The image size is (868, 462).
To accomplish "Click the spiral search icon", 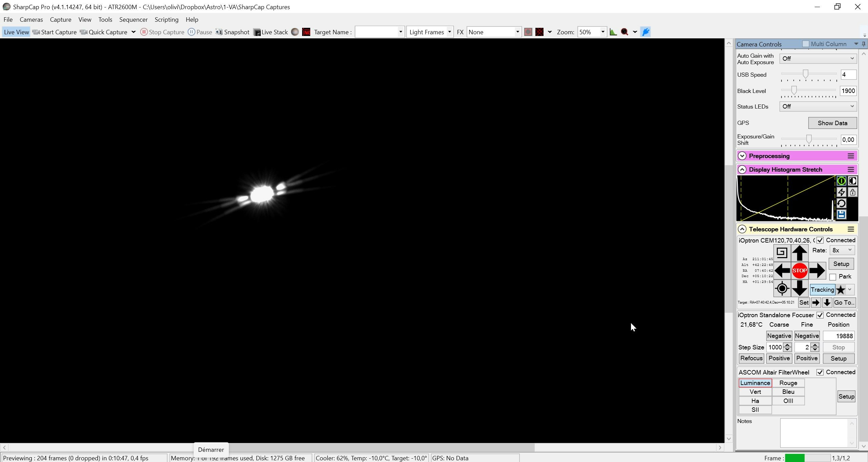I will point(782,253).
